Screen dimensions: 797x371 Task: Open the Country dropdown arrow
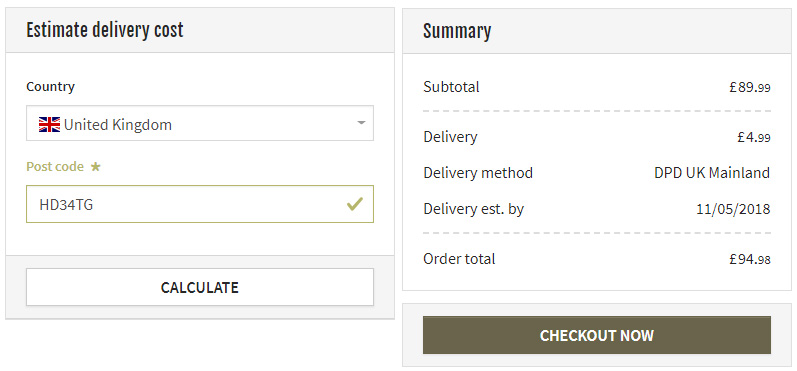click(361, 123)
